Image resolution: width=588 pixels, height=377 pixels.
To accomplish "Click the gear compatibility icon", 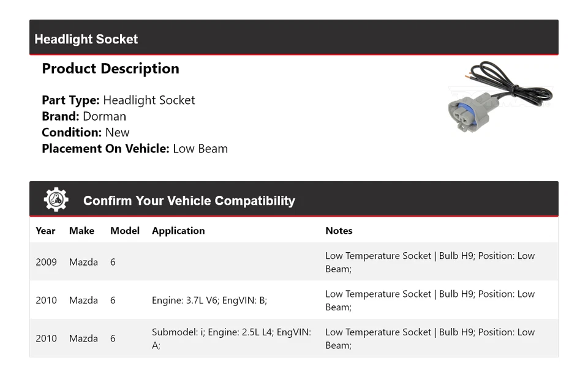I will point(56,200).
